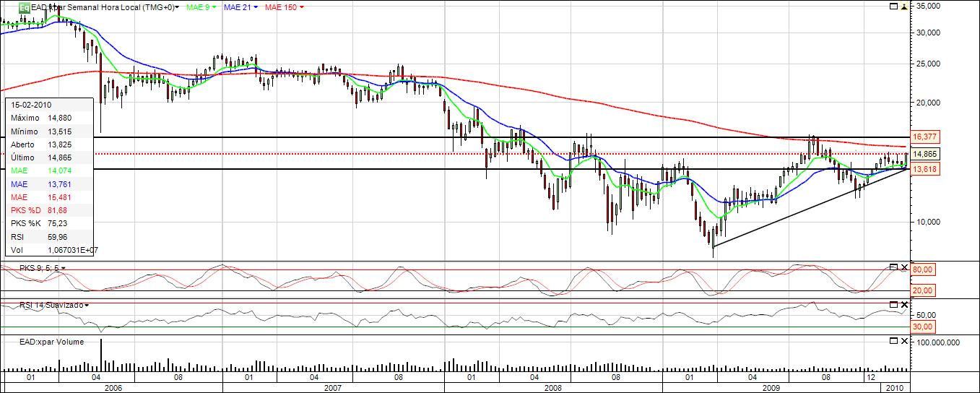Screen dimensions: 980x393
Task: Click the blue MAE 13,761 row
Action: point(49,184)
